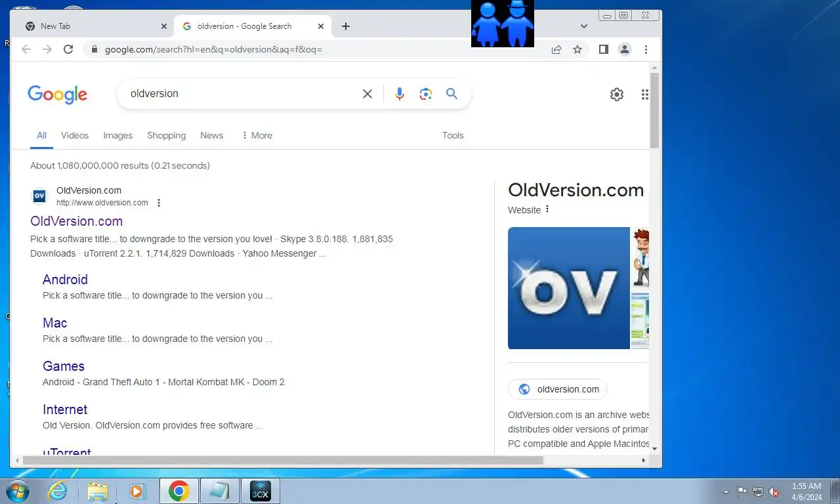Close the oldversion Google Search tab

(321, 26)
